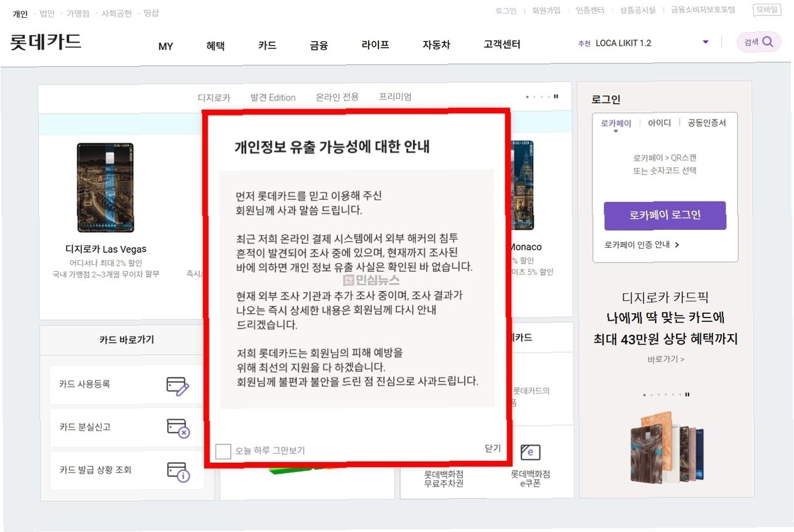Screen dimensions: 794x532
Task: Select the 가맹점 customer type
Action: [x=78, y=13]
